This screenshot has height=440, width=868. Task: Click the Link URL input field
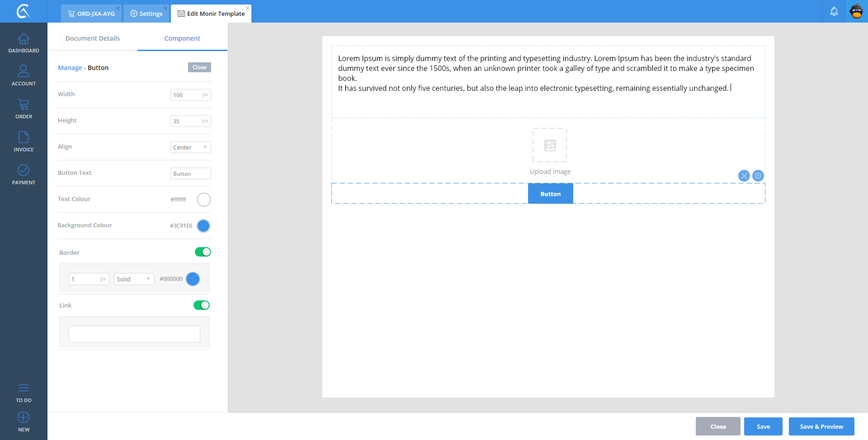tap(134, 334)
